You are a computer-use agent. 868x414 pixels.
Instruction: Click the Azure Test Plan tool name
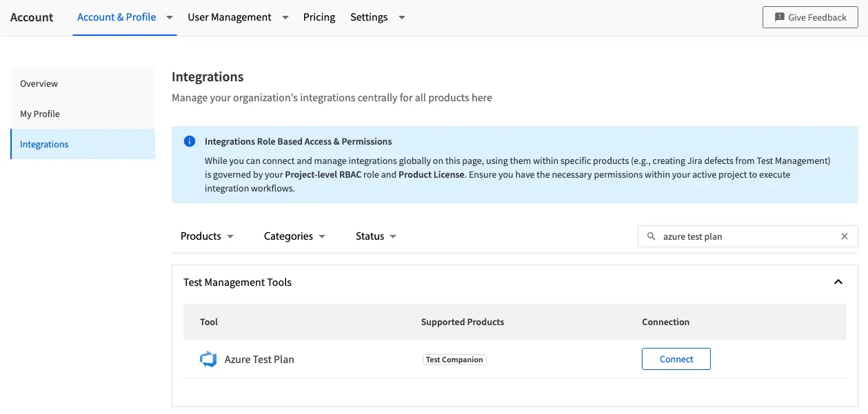pos(259,360)
